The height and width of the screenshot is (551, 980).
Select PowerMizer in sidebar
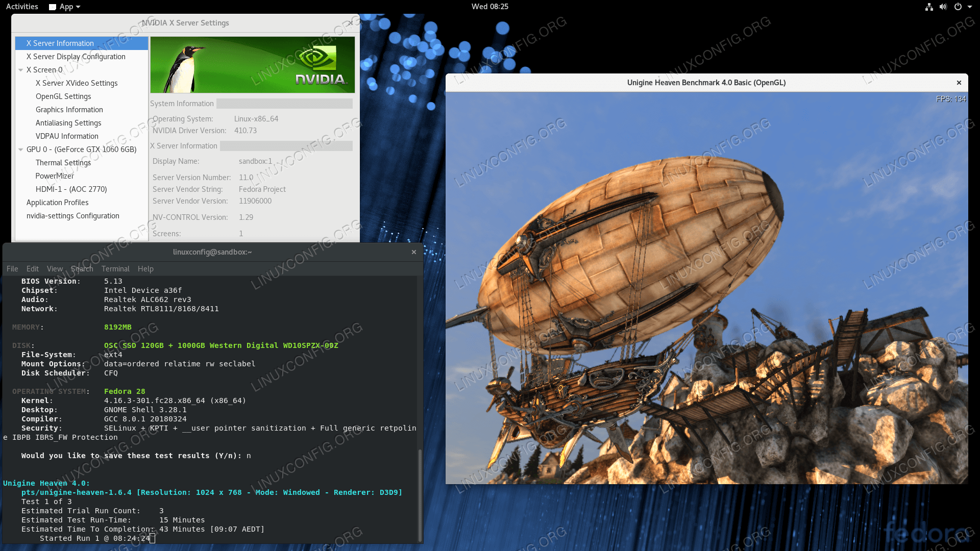coord(82,176)
